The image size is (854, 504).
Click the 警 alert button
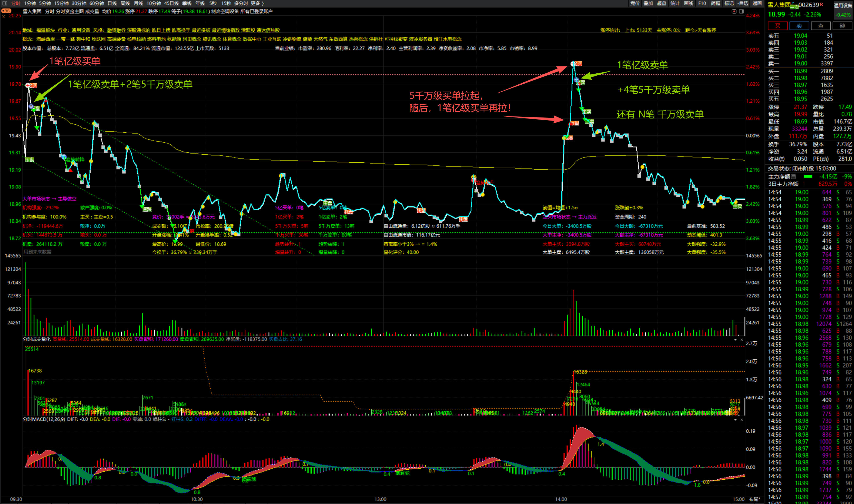coord(842,26)
